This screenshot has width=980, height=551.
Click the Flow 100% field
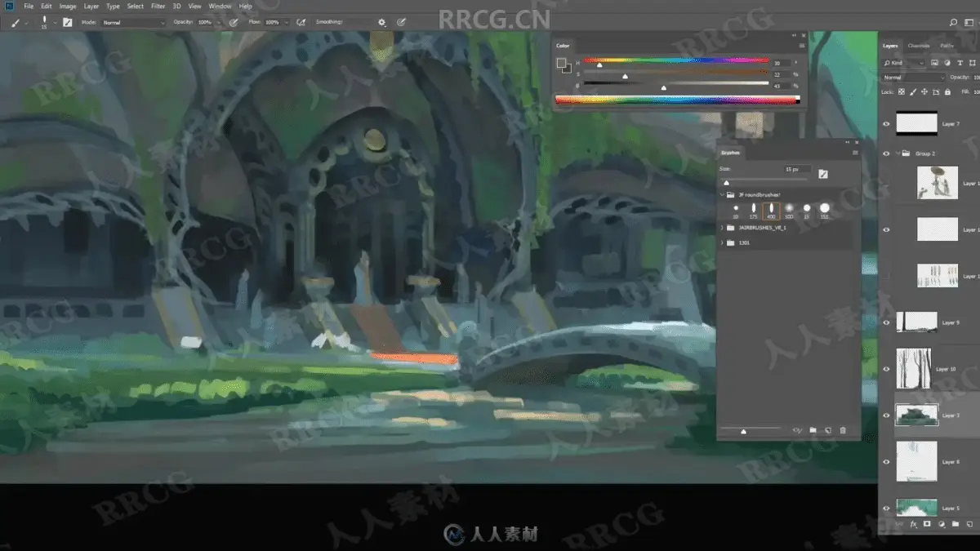[x=272, y=22]
